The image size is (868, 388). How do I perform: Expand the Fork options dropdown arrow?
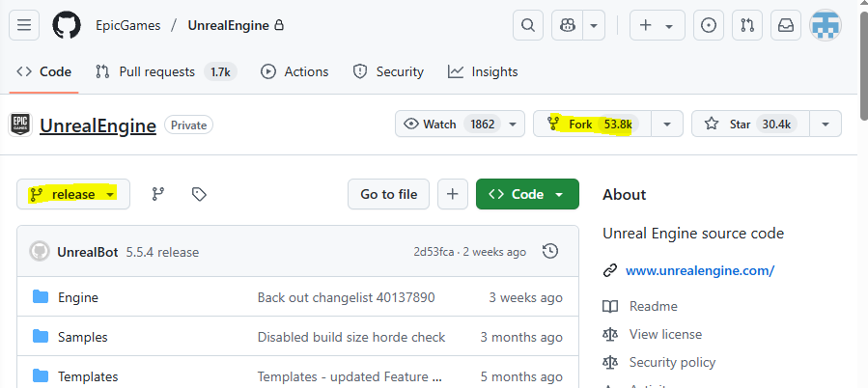pos(667,124)
